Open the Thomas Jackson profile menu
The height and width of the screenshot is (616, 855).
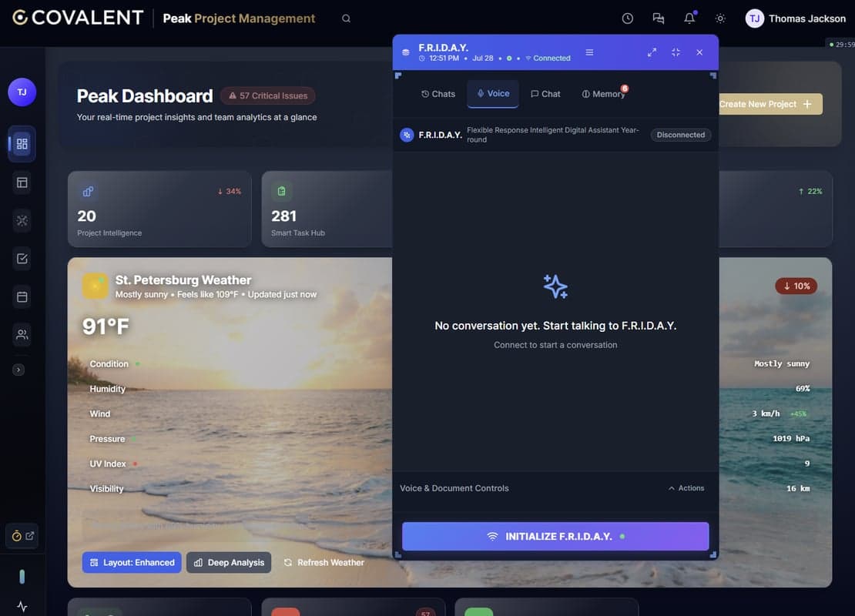796,18
